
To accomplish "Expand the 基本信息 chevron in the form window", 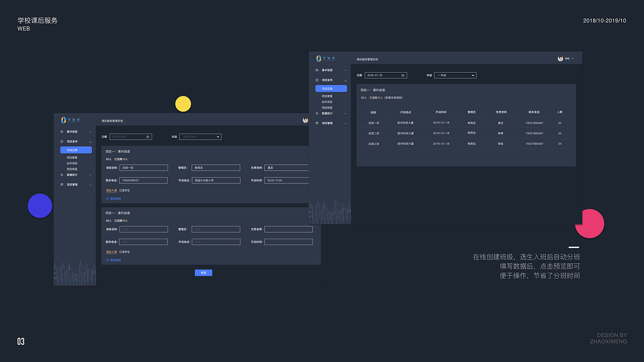I will [91, 132].
